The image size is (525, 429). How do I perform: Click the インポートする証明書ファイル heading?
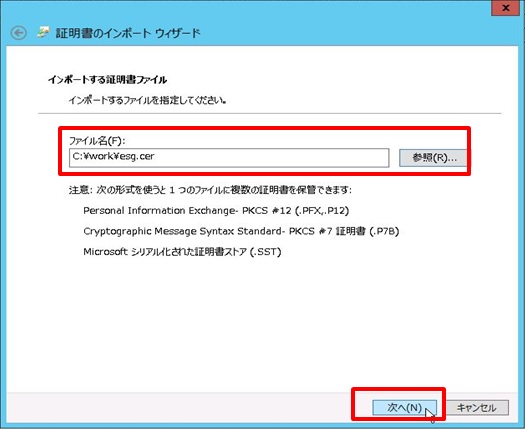coord(107,80)
